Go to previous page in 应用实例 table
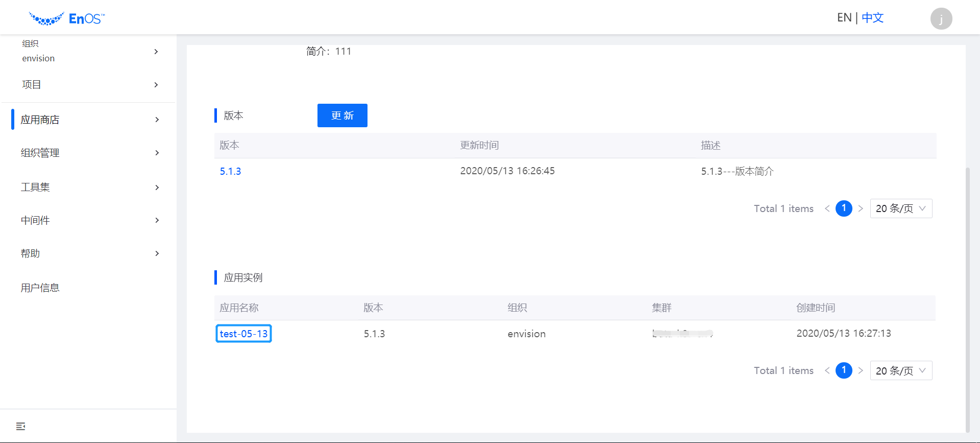The image size is (980, 443). 827,370
